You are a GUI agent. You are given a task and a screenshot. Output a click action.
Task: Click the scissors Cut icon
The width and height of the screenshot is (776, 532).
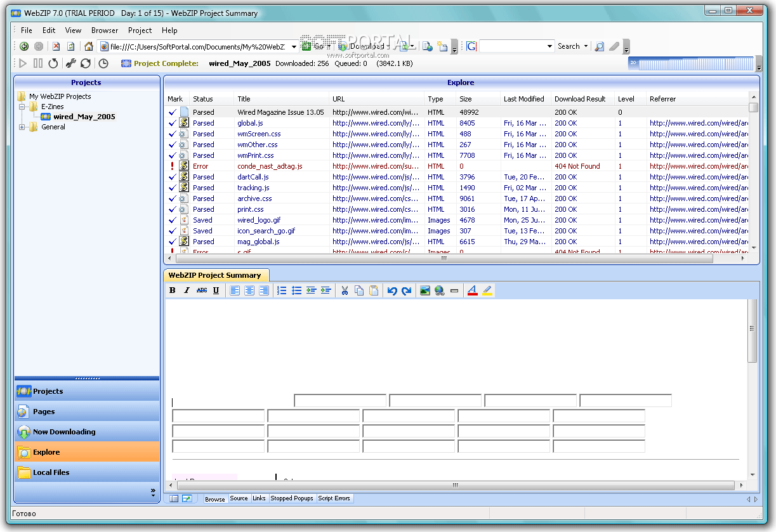click(x=345, y=290)
